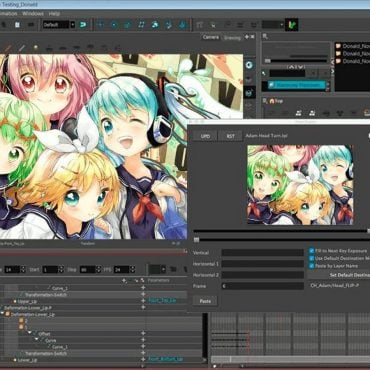The height and width of the screenshot is (370, 370).
Task: Click the fifth blue tool icon in the toolbar
Action: (x=155, y=25)
